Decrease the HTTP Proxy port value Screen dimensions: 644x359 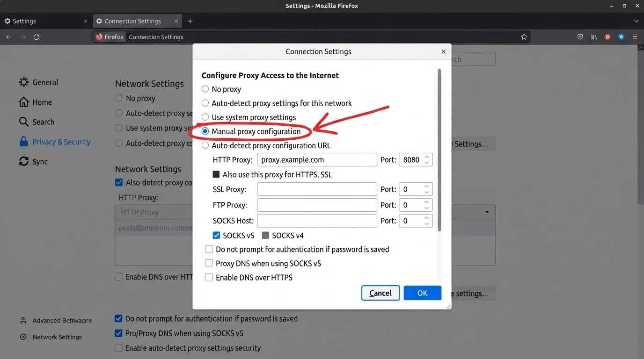pos(427,162)
